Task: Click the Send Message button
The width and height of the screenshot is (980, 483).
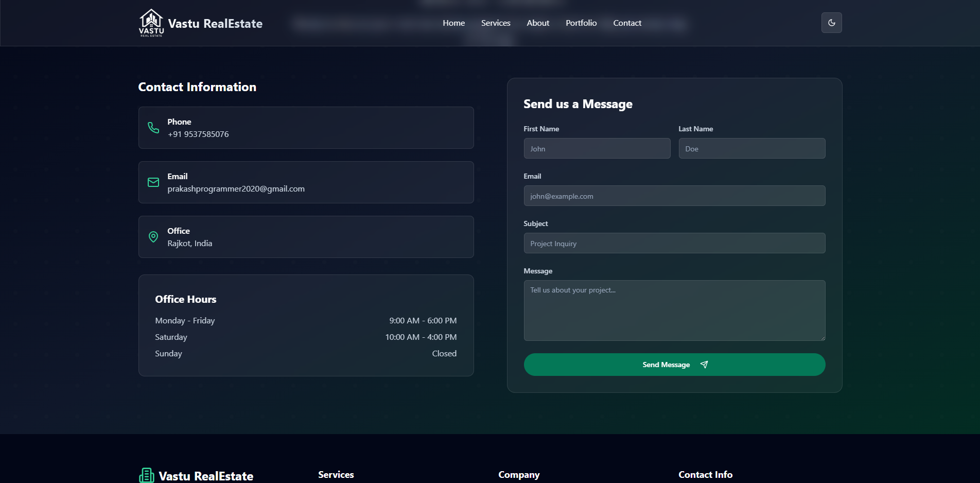Action: [x=674, y=365]
